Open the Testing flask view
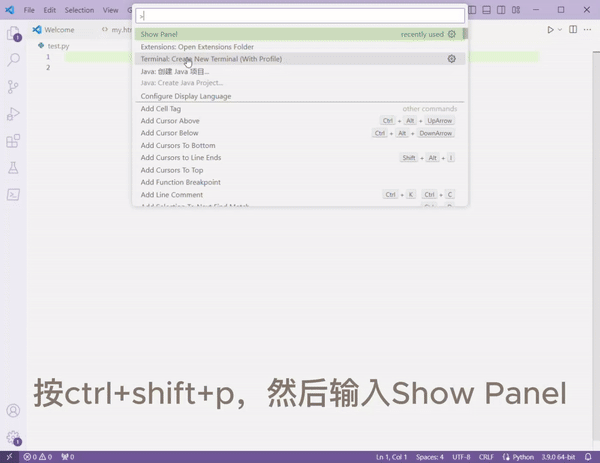 coord(13,168)
